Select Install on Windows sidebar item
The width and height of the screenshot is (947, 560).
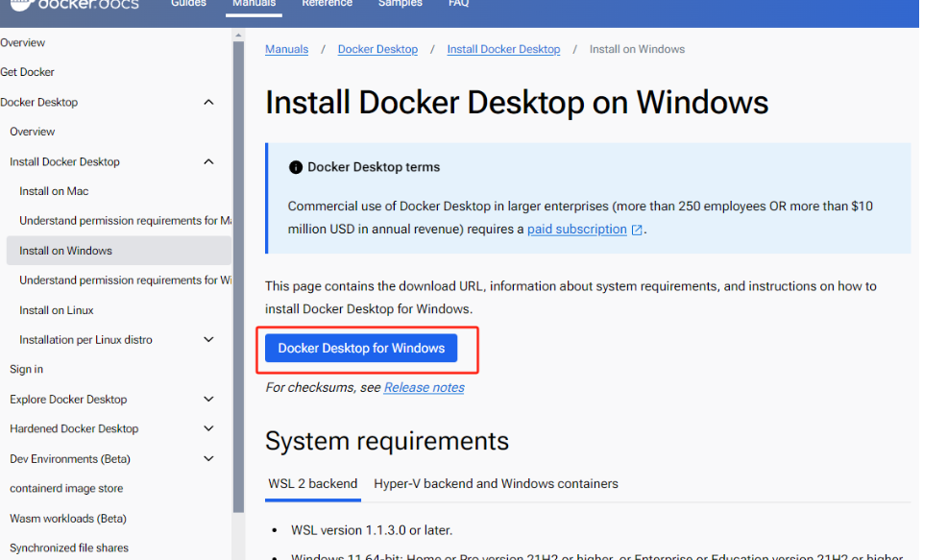coord(119,251)
